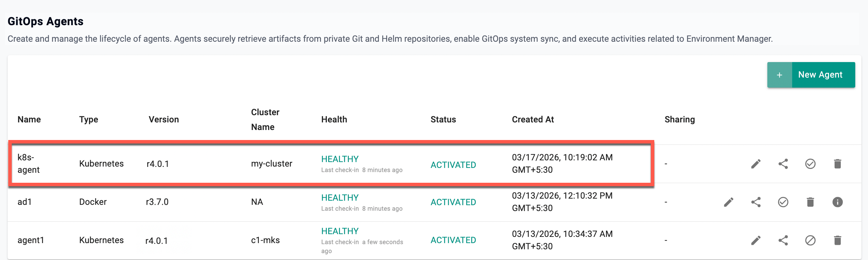The image size is (868, 260).
Task: Toggle the blocked circle status for agent1
Action: [810, 240]
